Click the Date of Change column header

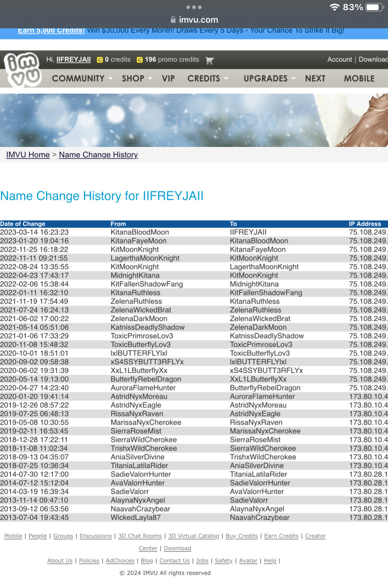tap(23, 224)
